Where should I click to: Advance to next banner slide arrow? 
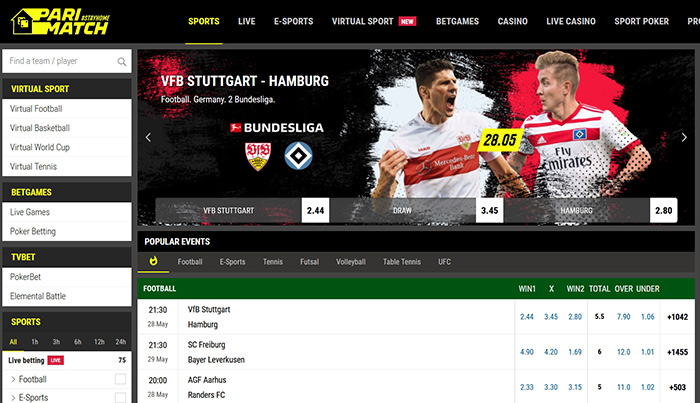[x=684, y=137]
